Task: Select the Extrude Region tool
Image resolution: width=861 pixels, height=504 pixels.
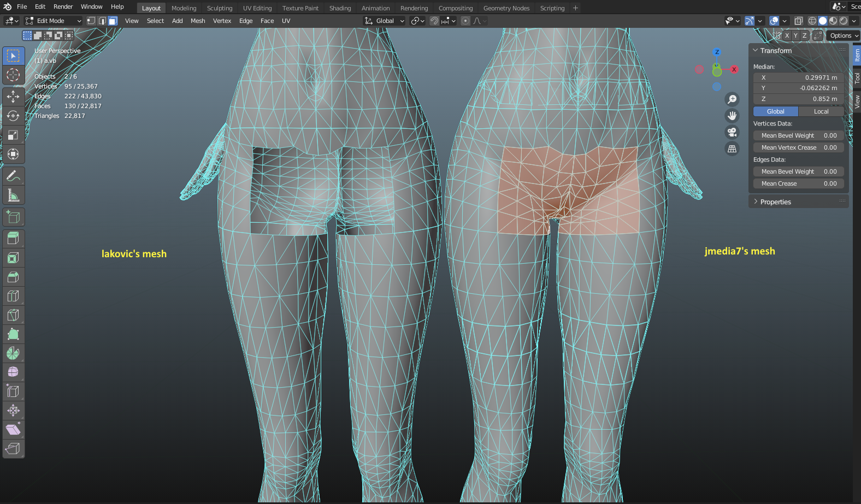Action: [13, 239]
